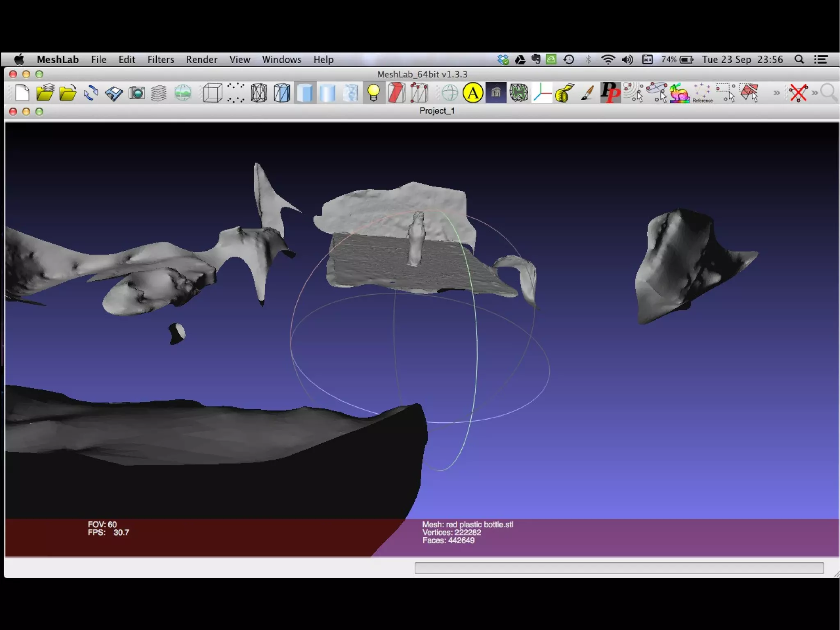Expand the overflow chevron next to search magnifier
The image size is (840, 630).
click(x=815, y=93)
